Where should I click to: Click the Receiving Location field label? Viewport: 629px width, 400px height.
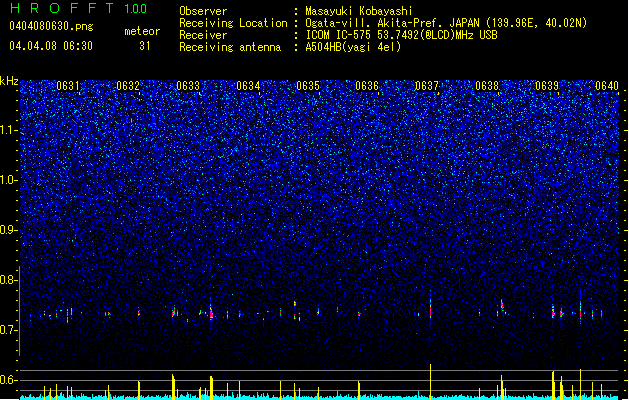[233, 23]
